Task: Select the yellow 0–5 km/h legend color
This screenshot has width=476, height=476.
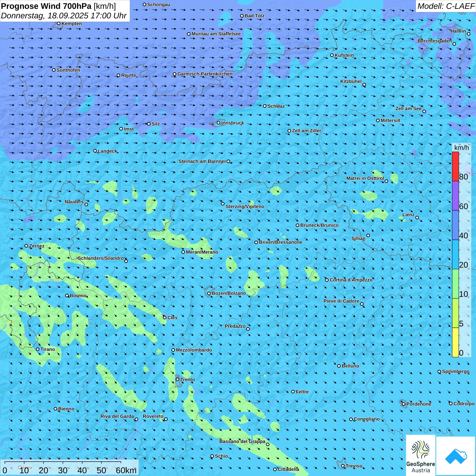Action: (455, 342)
